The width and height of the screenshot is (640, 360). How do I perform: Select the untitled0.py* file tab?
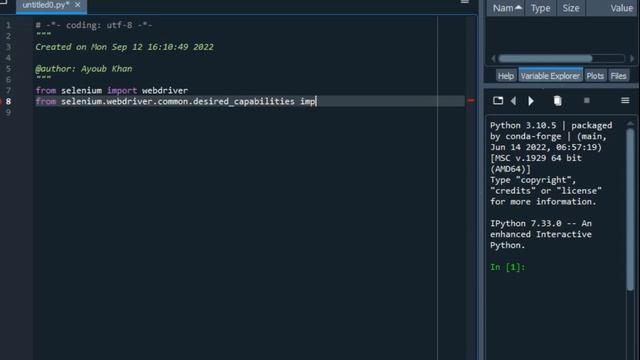pos(46,5)
